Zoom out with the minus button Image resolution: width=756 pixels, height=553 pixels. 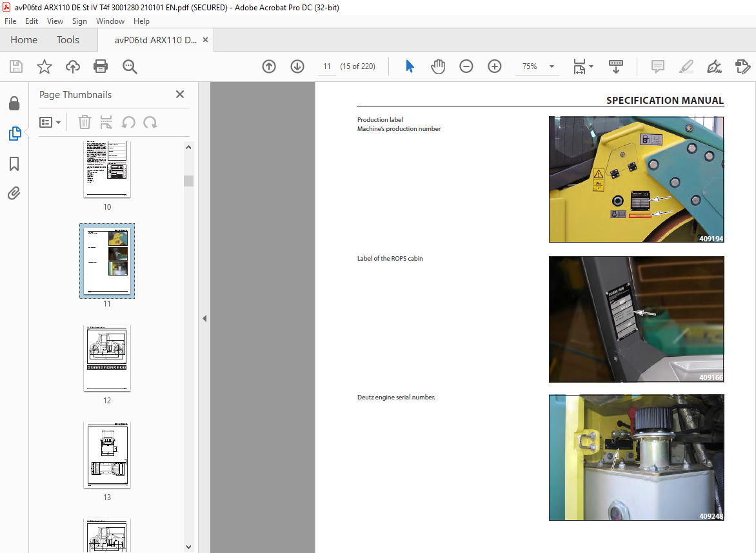point(466,66)
